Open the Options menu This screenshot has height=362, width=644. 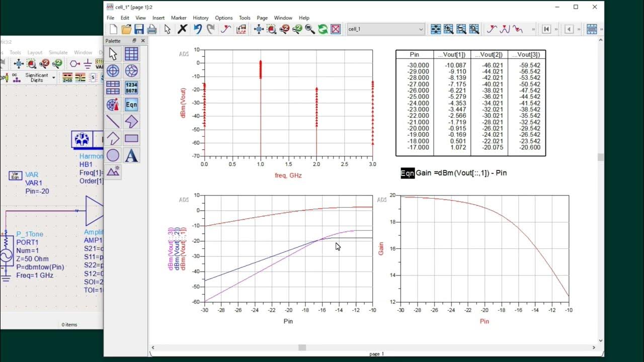224,18
